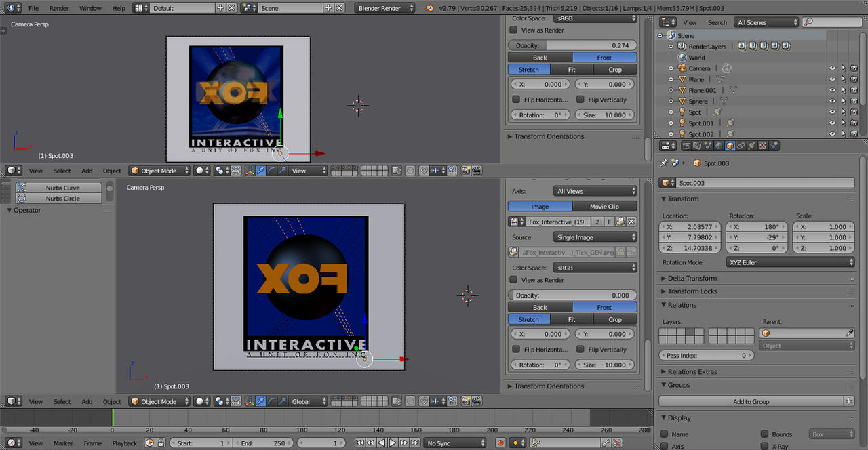Click the insert keyframes key icon

pyautogui.click(x=606, y=443)
